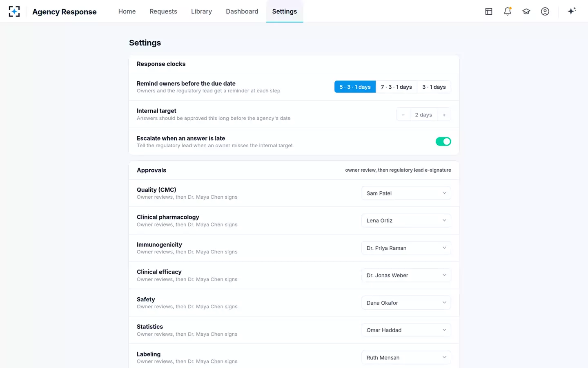588x368 pixels.
Task: Click the Statistics row label
Action: (150, 327)
